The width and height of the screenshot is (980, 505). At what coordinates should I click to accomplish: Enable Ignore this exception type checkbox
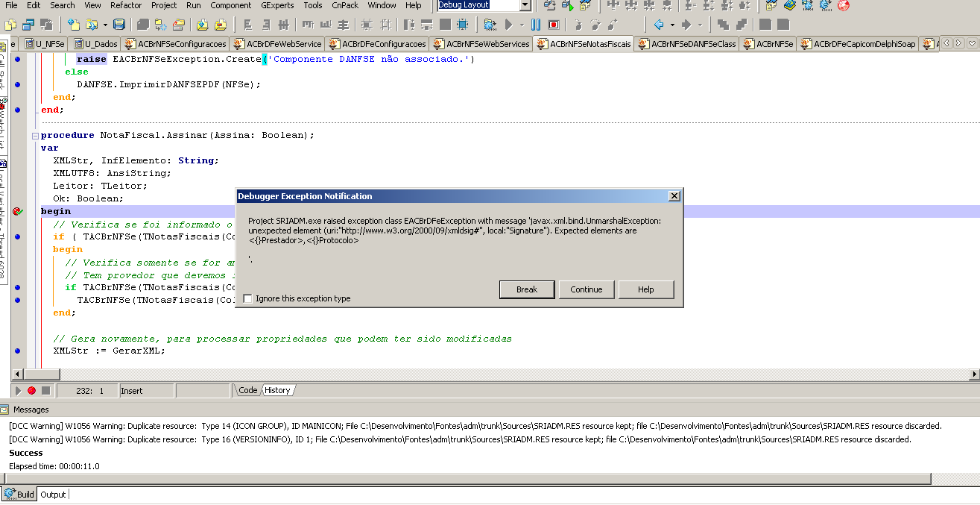(248, 298)
